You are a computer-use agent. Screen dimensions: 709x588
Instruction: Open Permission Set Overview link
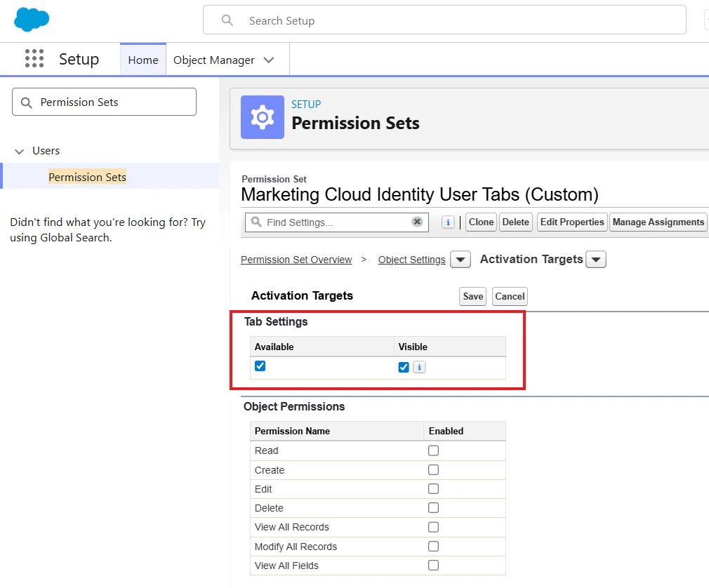coord(296,260)
